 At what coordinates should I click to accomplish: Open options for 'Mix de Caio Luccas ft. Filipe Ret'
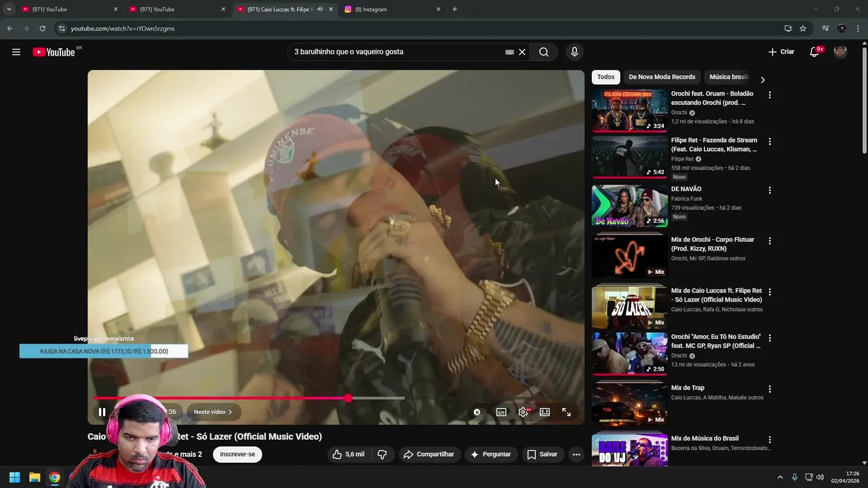pos(770,291)
